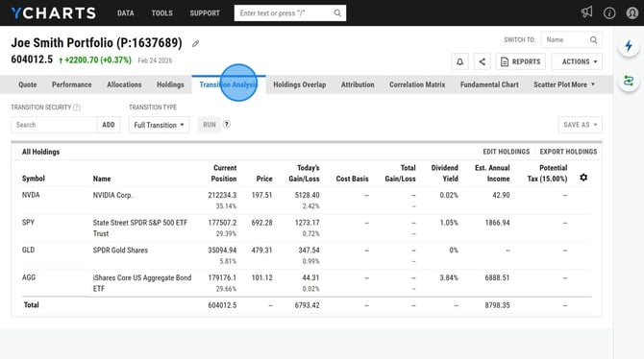Click the ADD security button
The height and width of the screenshot is (359, 644).
click(x=109, y=125)
